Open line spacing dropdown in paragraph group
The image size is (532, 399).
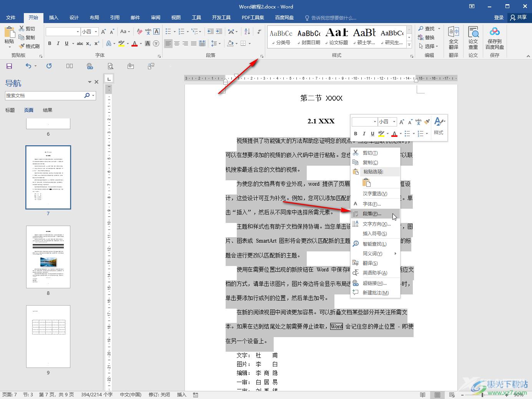click(x=216, y=43)
